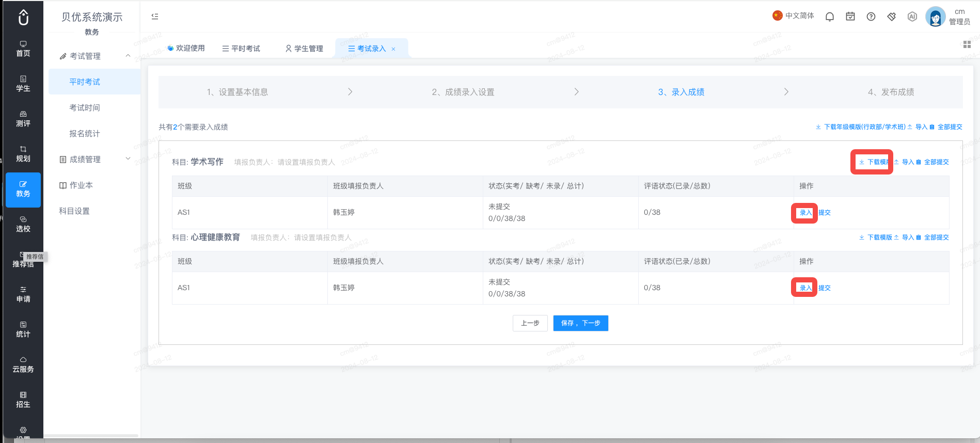Click the user avatar picture
980x443 pixels.
[x=935, y=17]
